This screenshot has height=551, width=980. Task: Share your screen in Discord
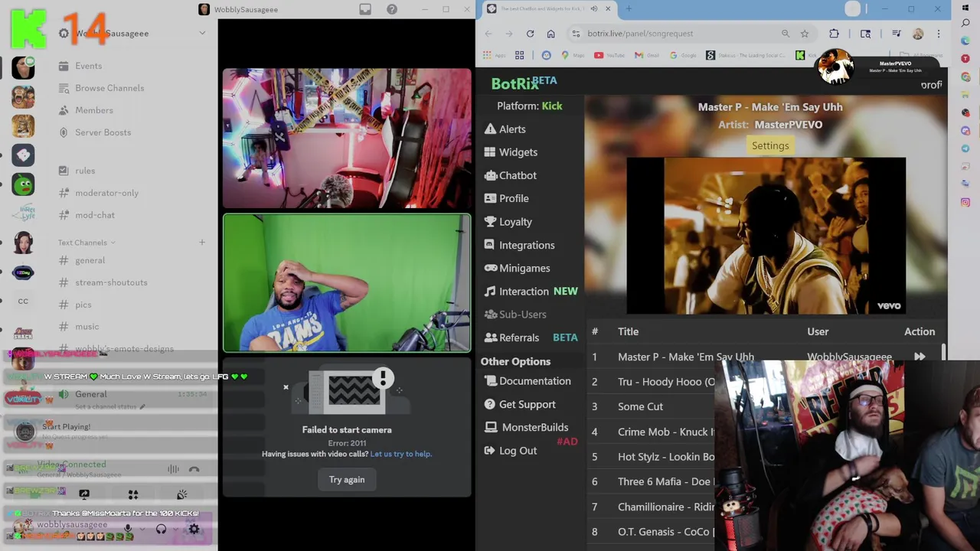[x=84, y=495]
